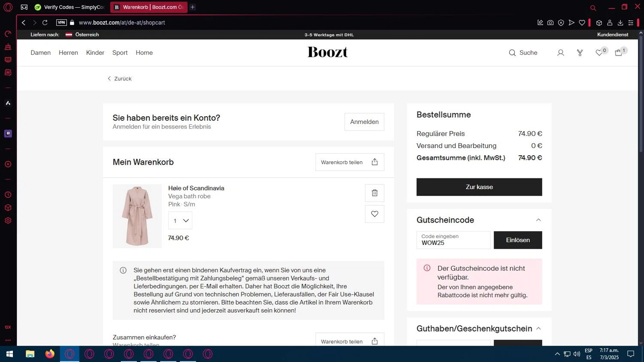644x362 pixels.
Task: Open the Opera menu logo
Action: 8,7
